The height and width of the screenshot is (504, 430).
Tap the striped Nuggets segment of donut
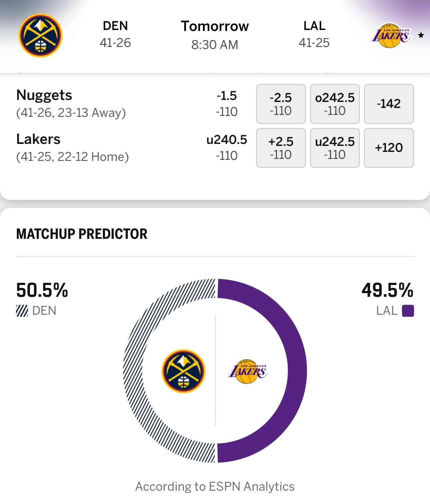tap(133, 371)
